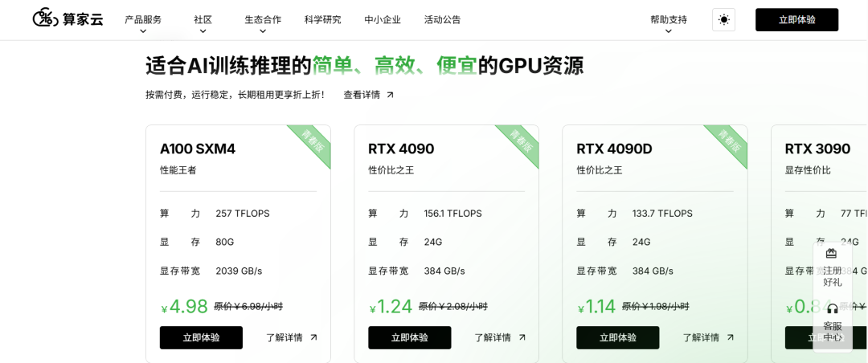Click the RTX 4090 card title
This screenshot has height=363, width=868.
(401, 149)
